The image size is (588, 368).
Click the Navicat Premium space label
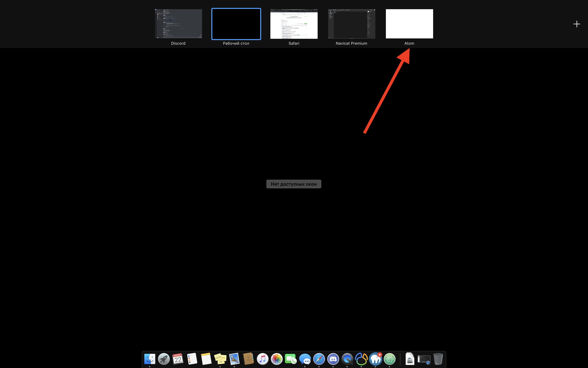point(351,43)
